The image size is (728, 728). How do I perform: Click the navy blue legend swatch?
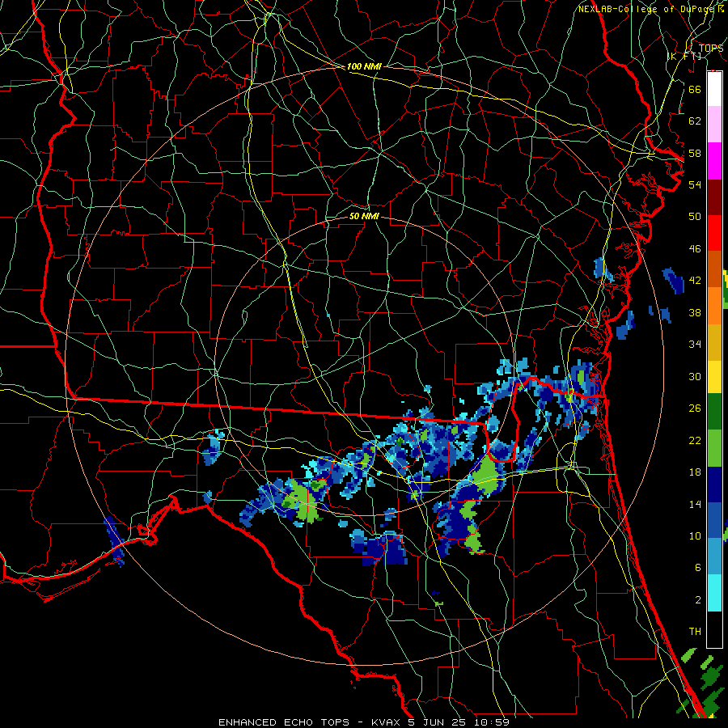pos(714,485)
